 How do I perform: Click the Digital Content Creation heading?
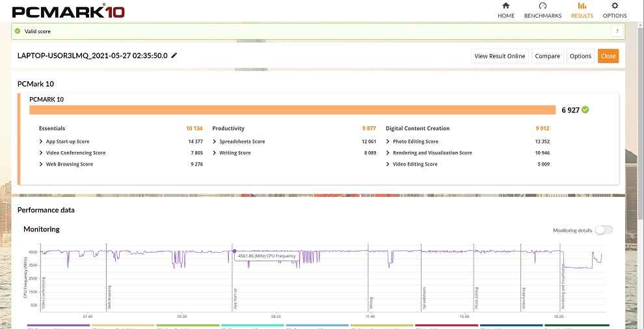418,128
